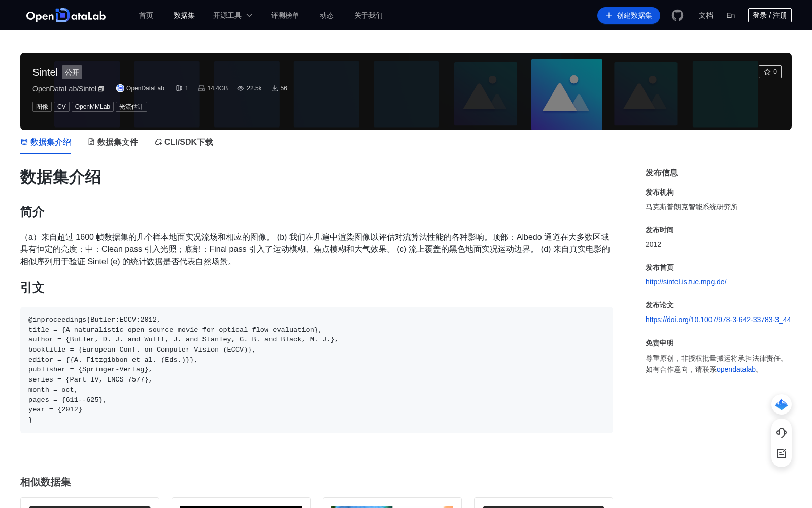The height and width of the screenshot is (508, 812).
Task: Open the customer support headset icon
Action: [782, 433]
